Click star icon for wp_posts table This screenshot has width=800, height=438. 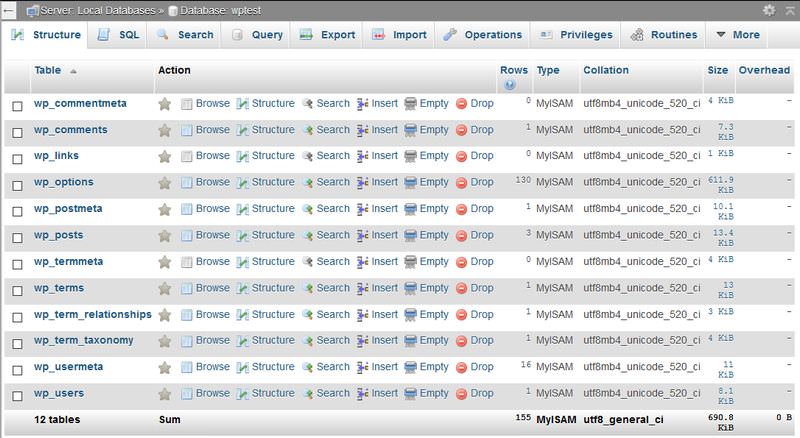[x=164, y=236]
